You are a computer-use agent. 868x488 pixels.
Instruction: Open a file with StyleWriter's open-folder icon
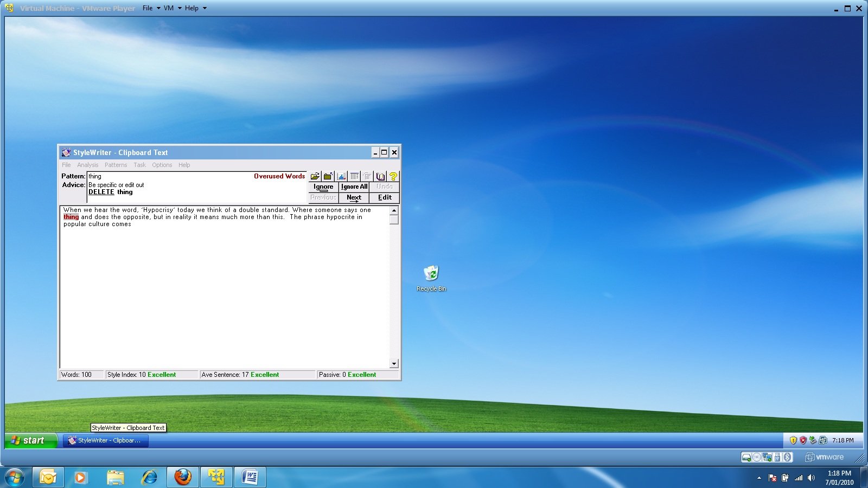pos(315,176)
